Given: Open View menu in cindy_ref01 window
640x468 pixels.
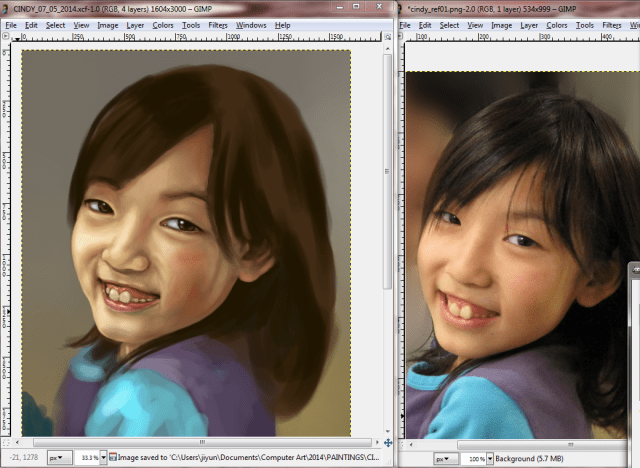Looking at the screenshot, I should 475,25.
